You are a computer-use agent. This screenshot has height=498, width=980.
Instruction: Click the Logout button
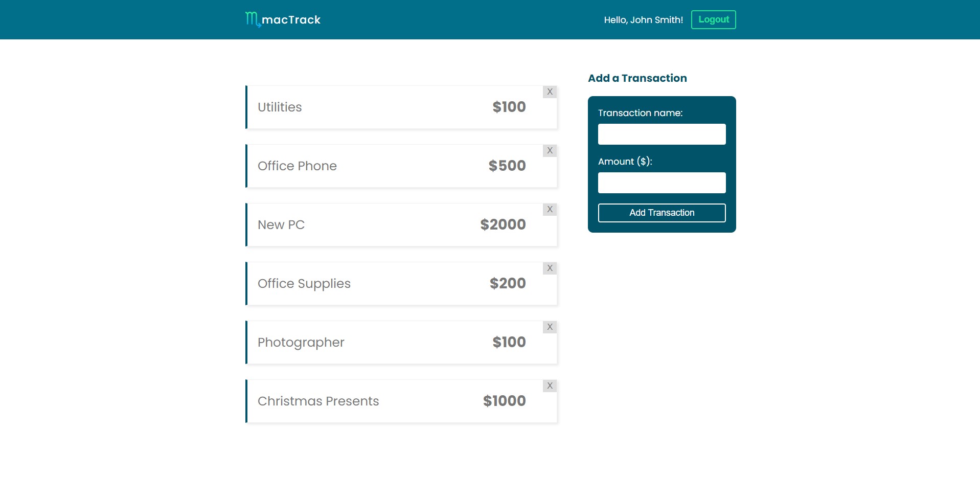click(713, 19)
